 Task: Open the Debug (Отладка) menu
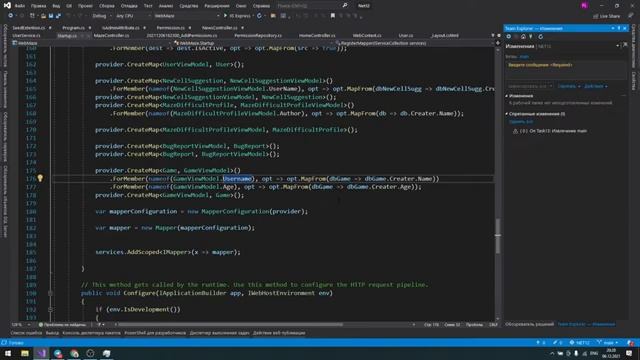pyautogui.click(x=129, y=6)
